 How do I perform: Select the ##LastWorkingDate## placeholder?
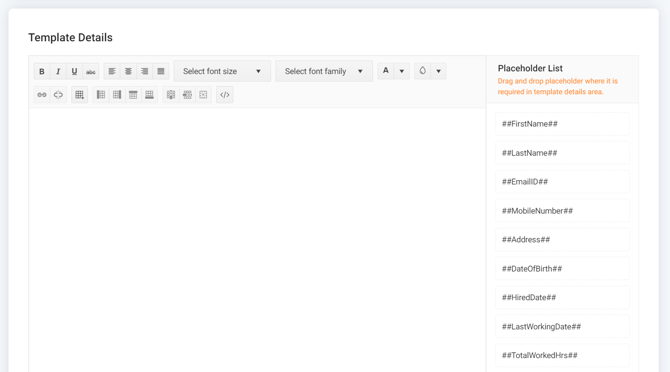[x=562, y=326]
